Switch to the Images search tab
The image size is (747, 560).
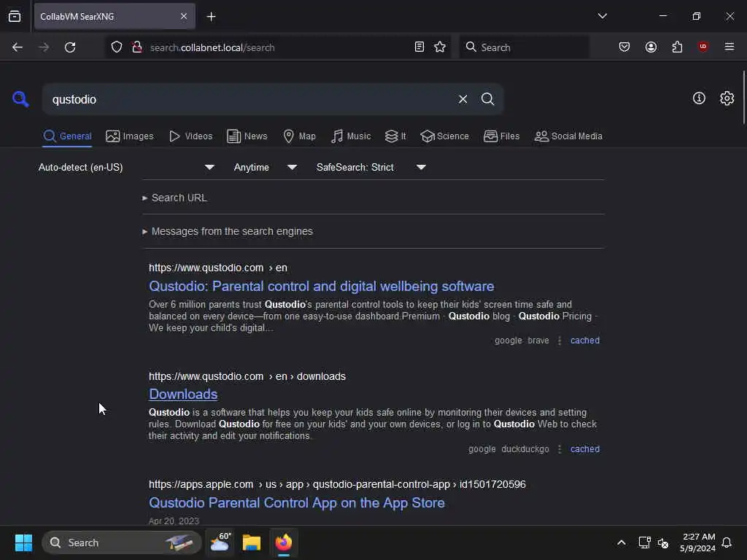pyautogui.click(x=130, y=136)
